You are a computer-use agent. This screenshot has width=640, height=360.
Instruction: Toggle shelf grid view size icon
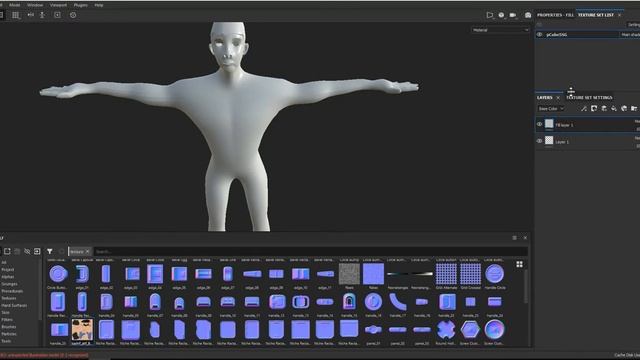[x=520, y=264]
